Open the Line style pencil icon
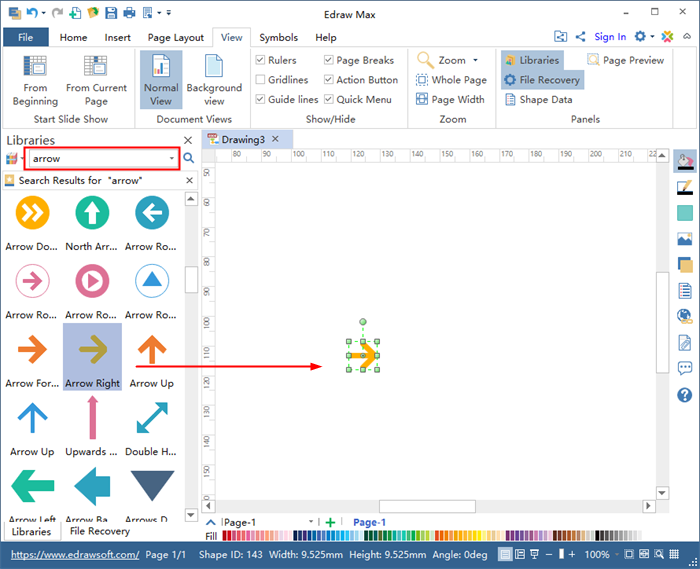700x569 pixels. pyautogui.click(x=685, y=187)
